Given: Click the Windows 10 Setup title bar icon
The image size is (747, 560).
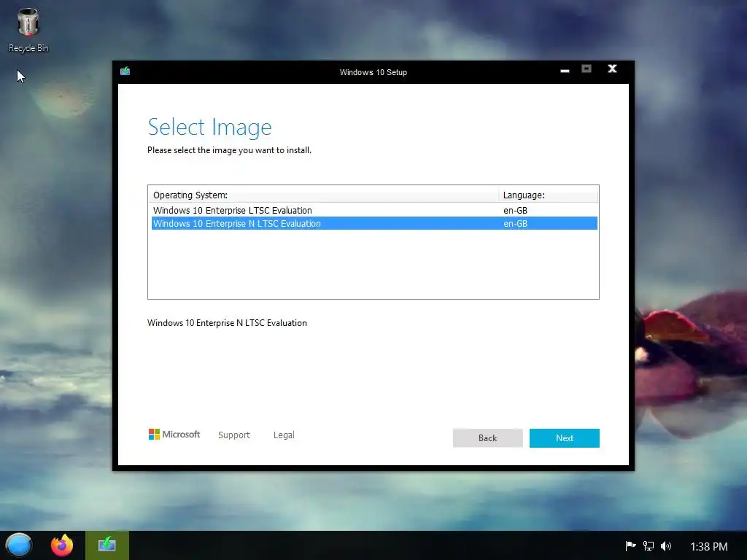Looking at the screenshot, I should click(125, 71).
